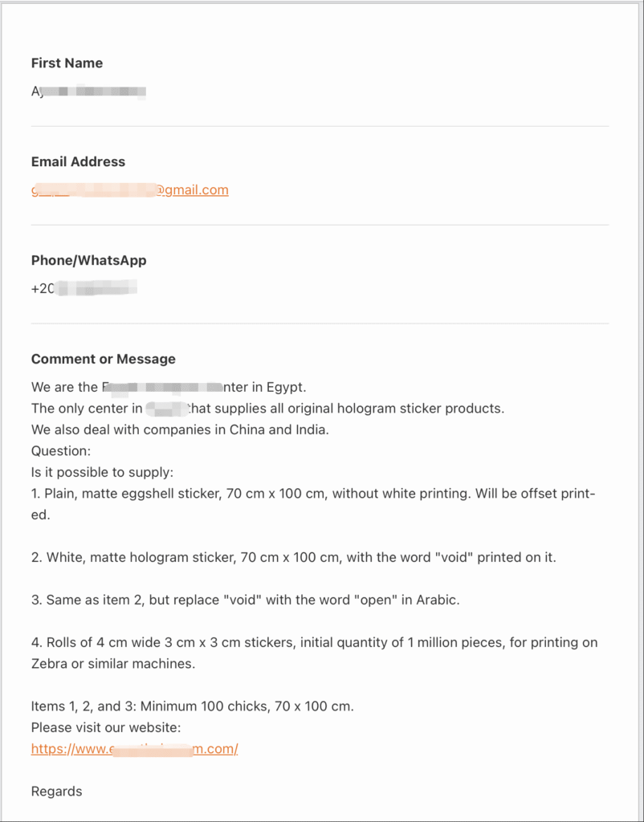Click the First Name field label

pos(67,63)
